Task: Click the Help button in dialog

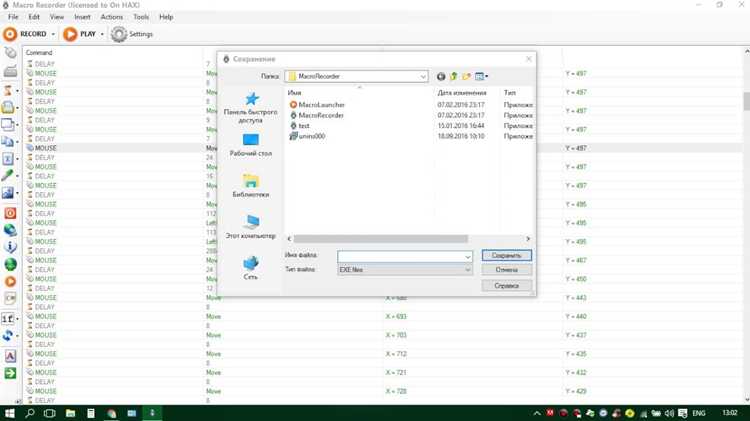Action: (x=507, y=286)
